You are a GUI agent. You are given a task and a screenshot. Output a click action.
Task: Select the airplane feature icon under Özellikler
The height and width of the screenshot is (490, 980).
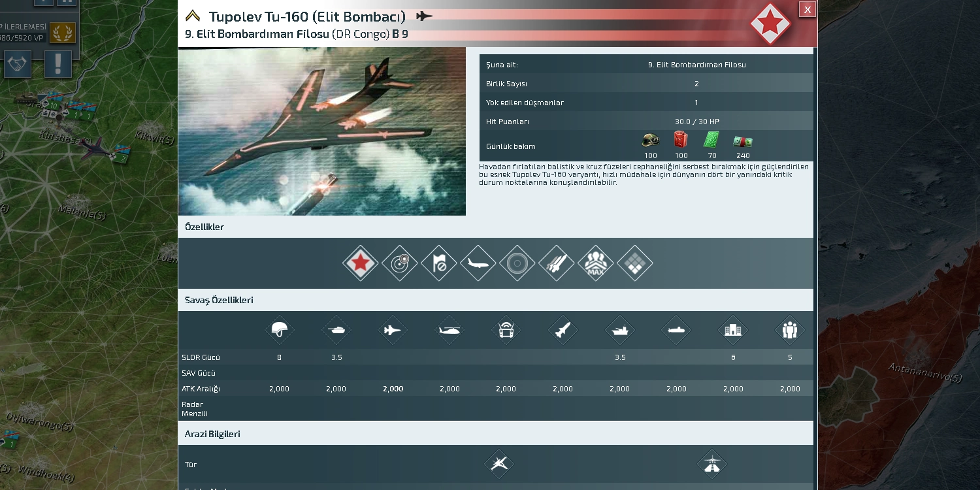478,263
